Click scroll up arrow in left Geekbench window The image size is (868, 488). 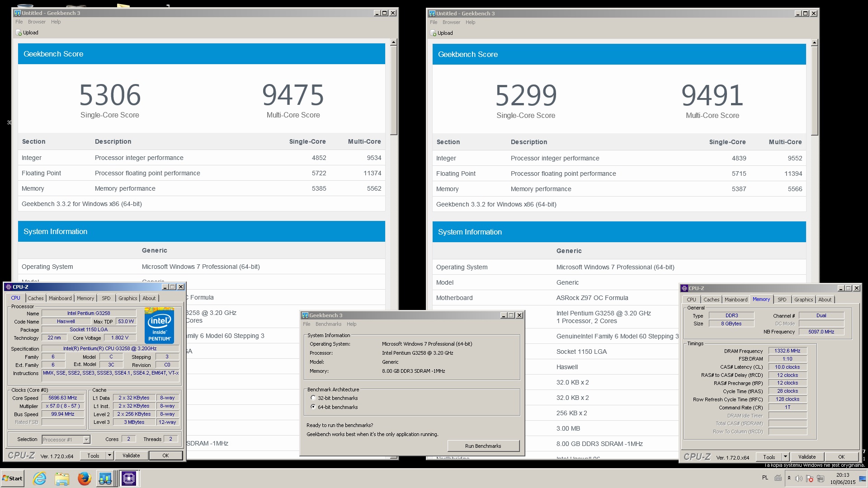coord(394,42)
